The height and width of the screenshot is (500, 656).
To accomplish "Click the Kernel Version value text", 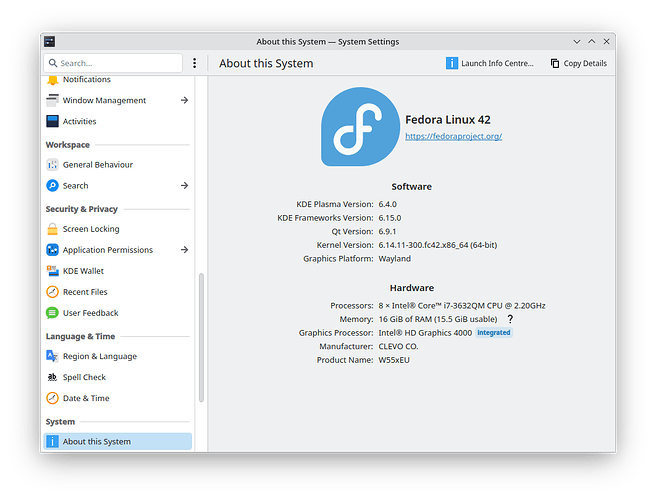I will 438,245.
